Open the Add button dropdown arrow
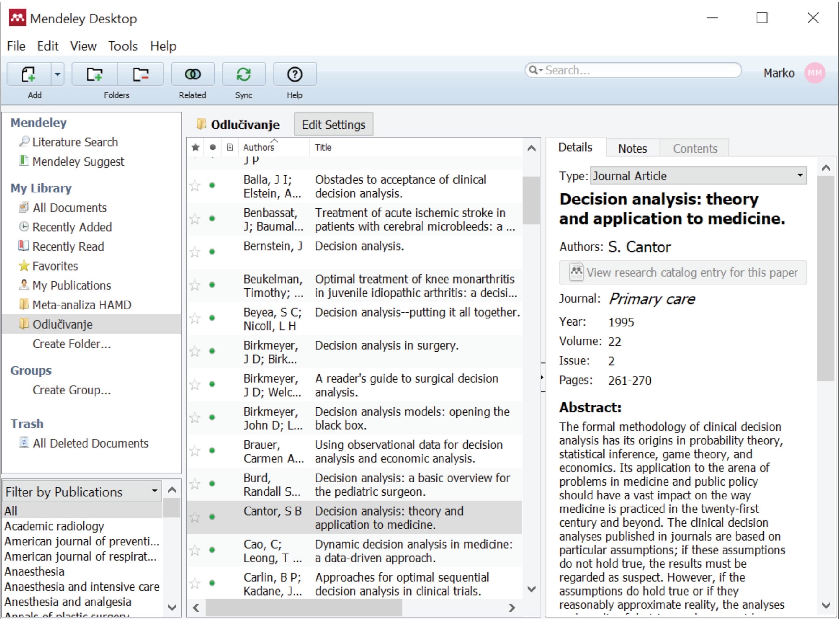 pyautogui.click(x=57, y=74)
